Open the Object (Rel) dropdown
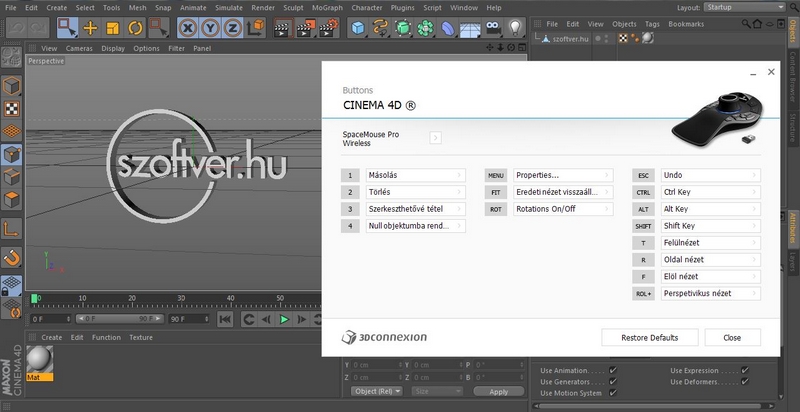The width and height of the screenshot is (800, 412). tap(377, 391)
